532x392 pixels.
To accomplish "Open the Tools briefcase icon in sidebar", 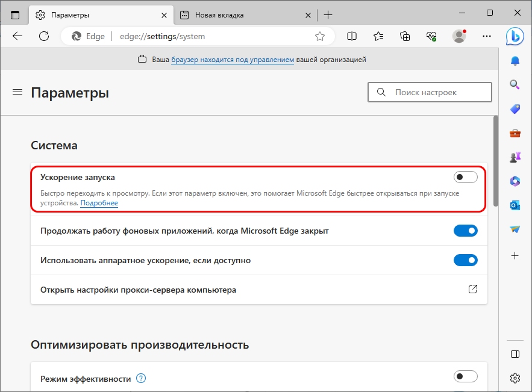I will [x=515, y=133].
